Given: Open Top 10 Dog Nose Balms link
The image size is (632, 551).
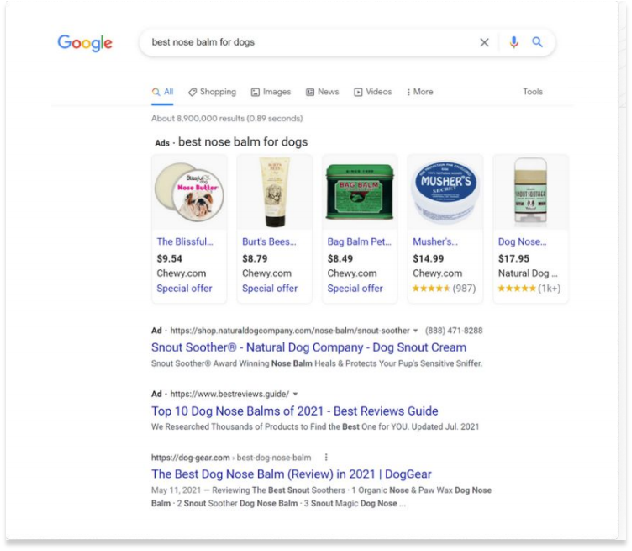Looking at the screenshot, I should pos(295,411).
